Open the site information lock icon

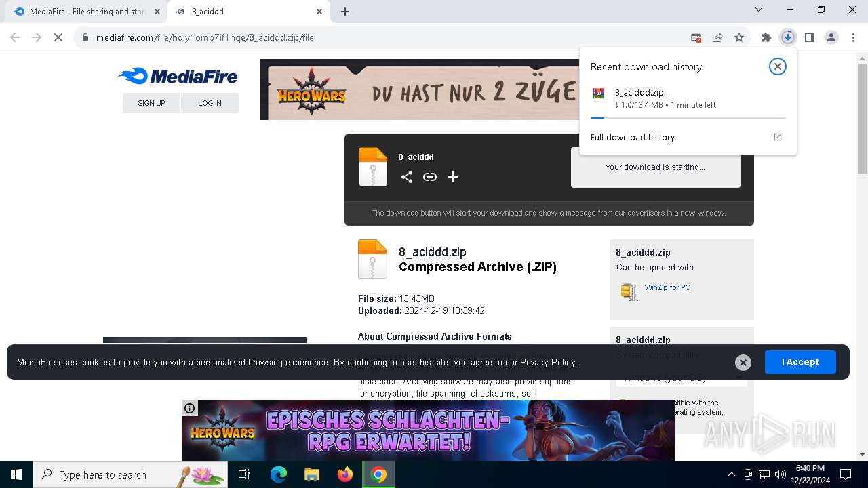tap(85, 37)
